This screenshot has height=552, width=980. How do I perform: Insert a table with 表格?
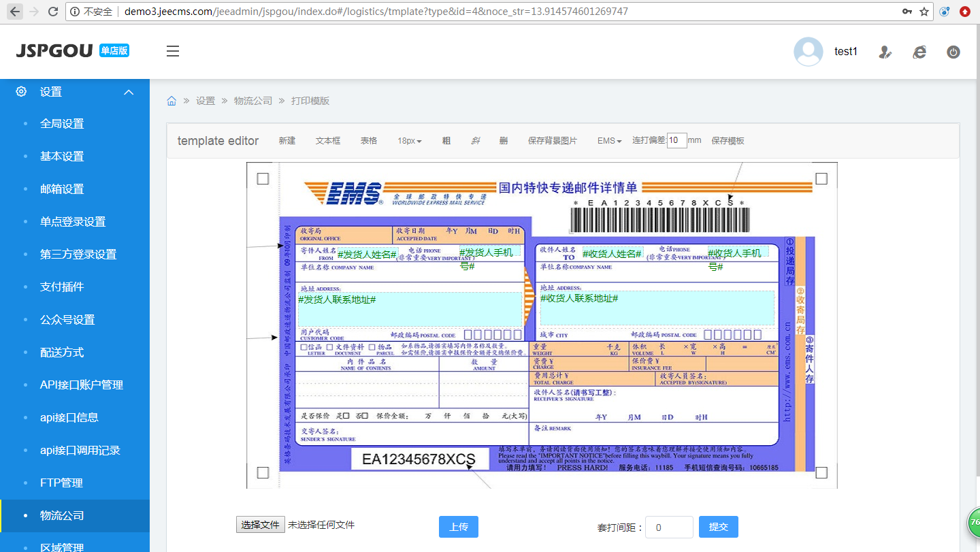(x=369, y=141)
